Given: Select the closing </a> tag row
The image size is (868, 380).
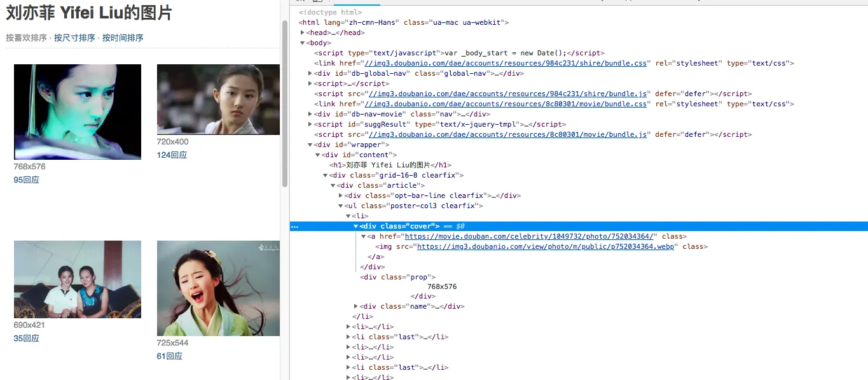Looking at the screenshot, I should point(376,257).
